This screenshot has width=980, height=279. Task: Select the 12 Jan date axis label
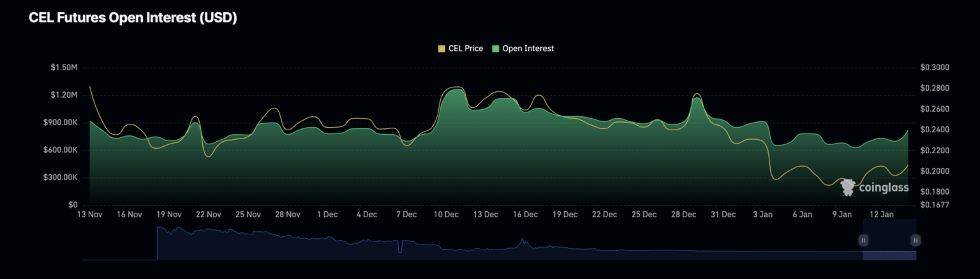click(x=882, y=215)
